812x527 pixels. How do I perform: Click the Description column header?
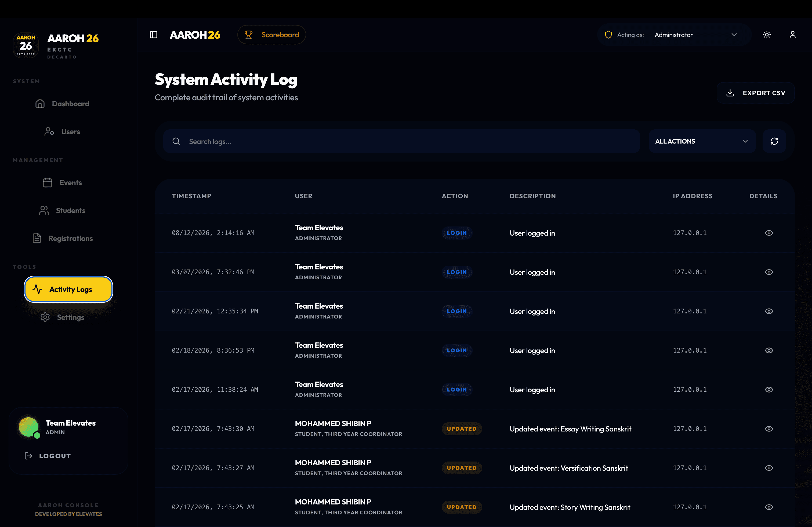point(532,196)
